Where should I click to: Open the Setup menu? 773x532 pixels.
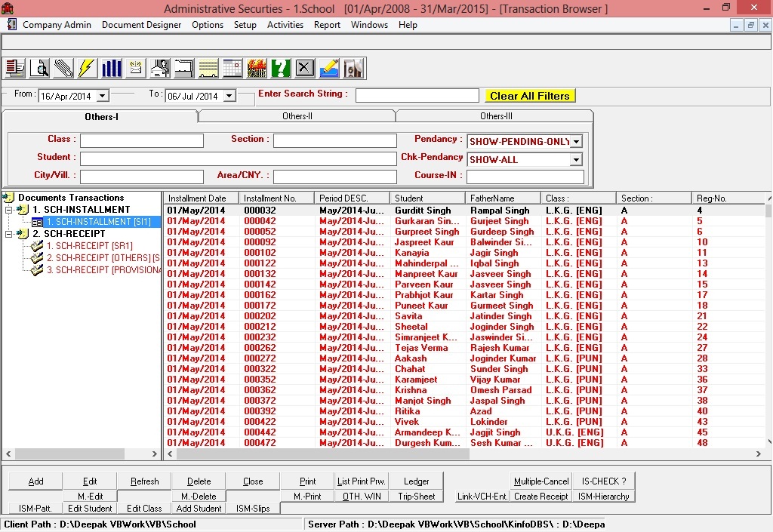coord(245,25)
